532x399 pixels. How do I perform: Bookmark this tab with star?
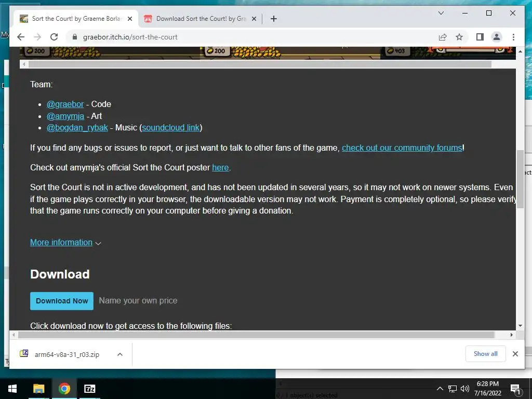coord(459,37)
